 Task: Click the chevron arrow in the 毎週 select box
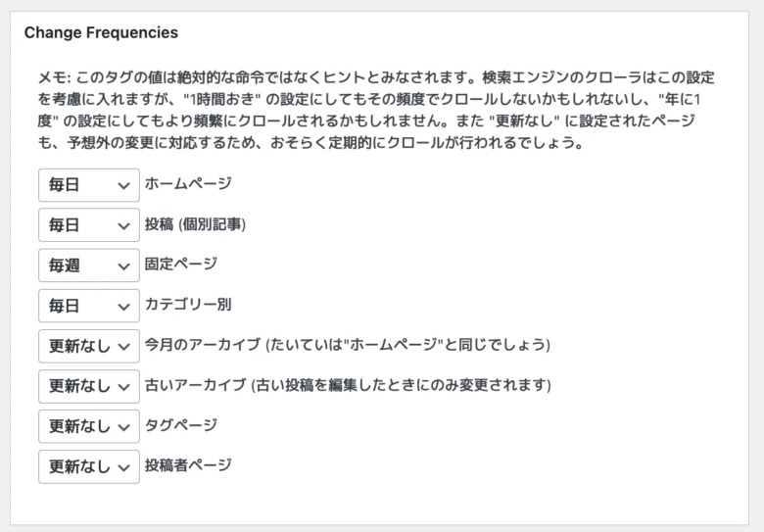click(x=123, y=266)
